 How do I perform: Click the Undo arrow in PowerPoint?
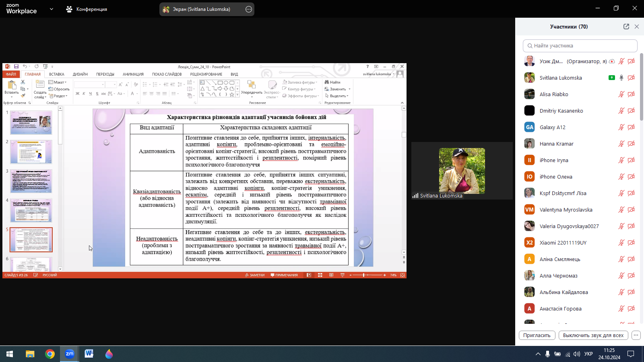(25, 66)
